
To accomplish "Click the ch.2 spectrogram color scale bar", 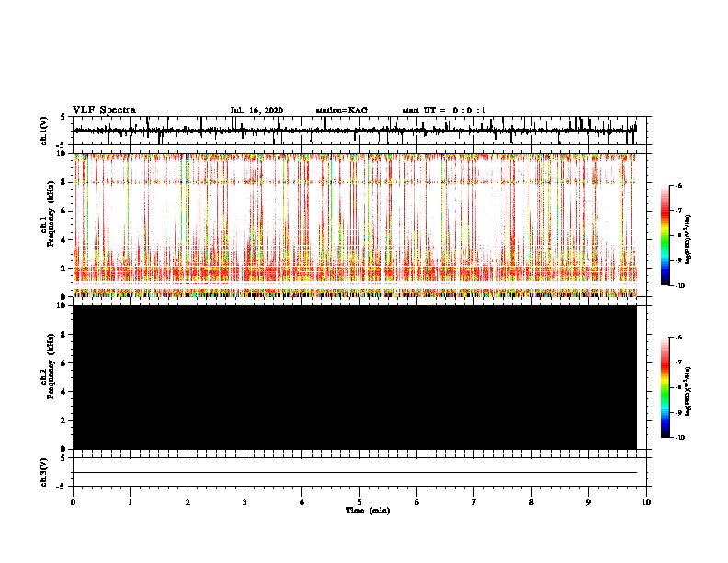I will coord(665,387).
